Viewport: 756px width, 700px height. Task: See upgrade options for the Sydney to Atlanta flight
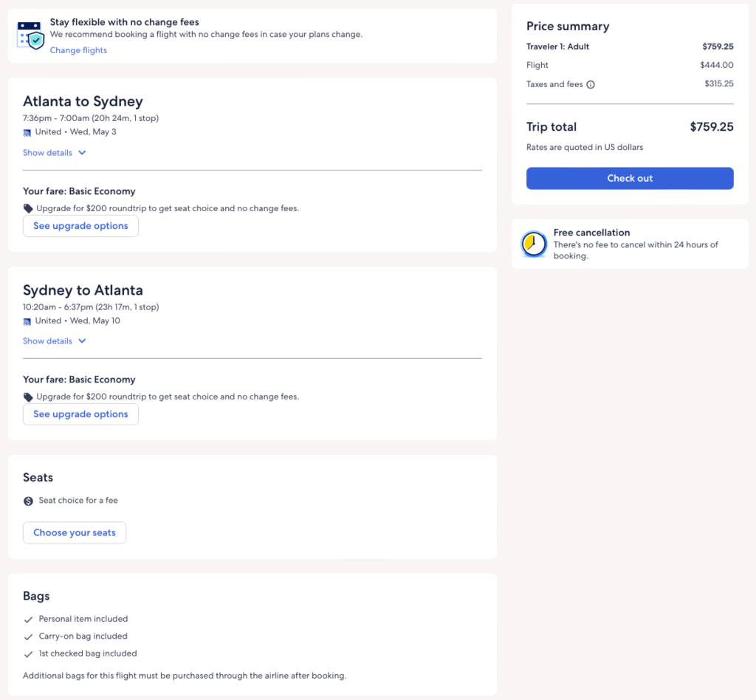[80, 414]
